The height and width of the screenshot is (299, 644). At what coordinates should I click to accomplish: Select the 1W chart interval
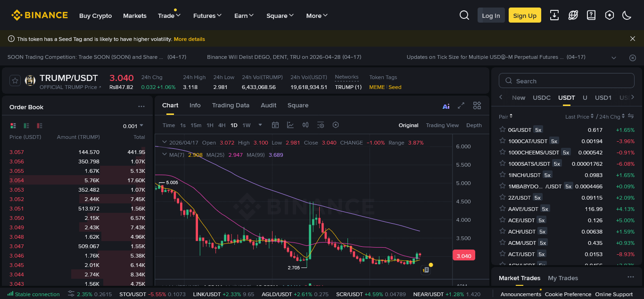click(246, 125)
